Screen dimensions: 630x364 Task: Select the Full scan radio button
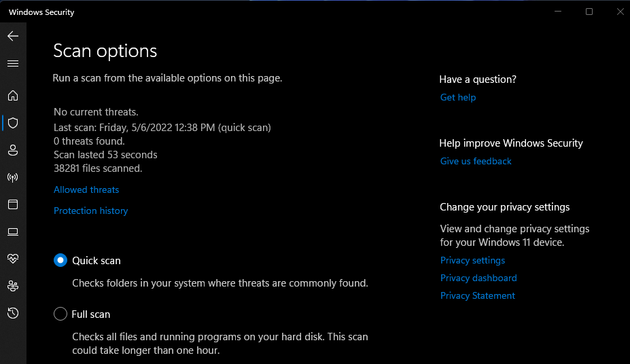[60, 314]
